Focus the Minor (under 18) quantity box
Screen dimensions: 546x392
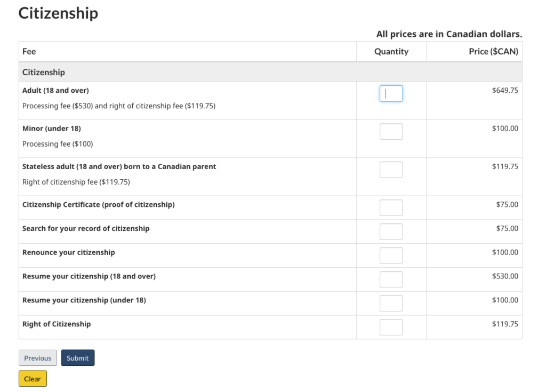pos(391,132)
